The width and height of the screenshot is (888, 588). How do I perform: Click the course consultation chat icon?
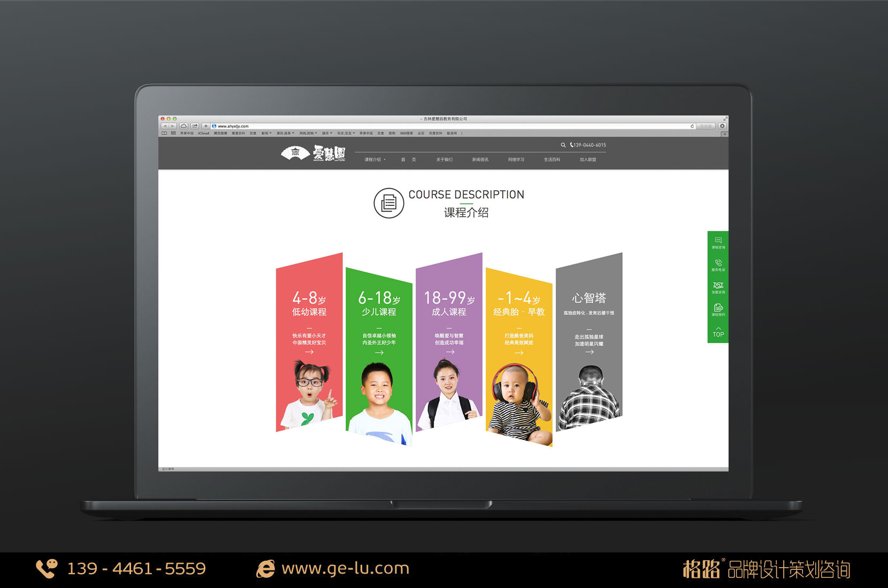(718, 241)
